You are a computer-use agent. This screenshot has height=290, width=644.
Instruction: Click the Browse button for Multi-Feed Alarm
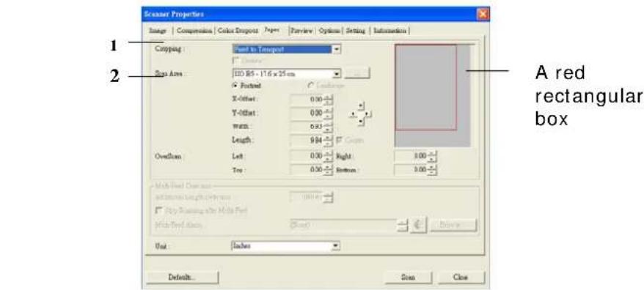453,225
